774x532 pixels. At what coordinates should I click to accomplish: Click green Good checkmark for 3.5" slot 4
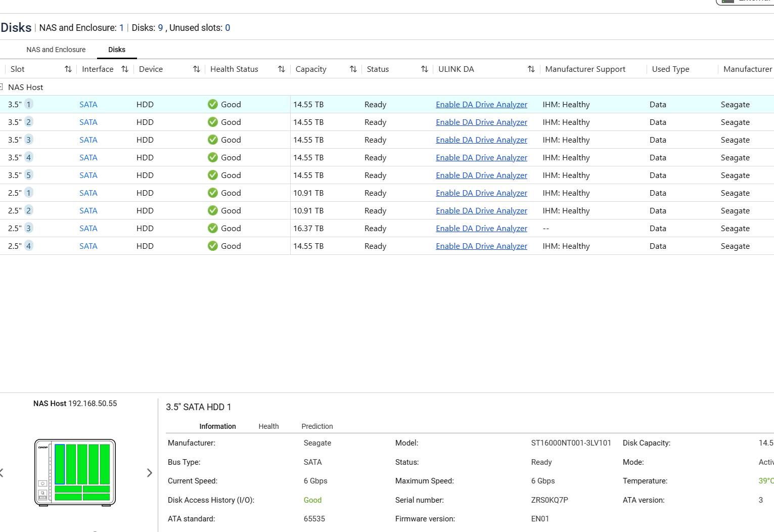click(213, 157)
